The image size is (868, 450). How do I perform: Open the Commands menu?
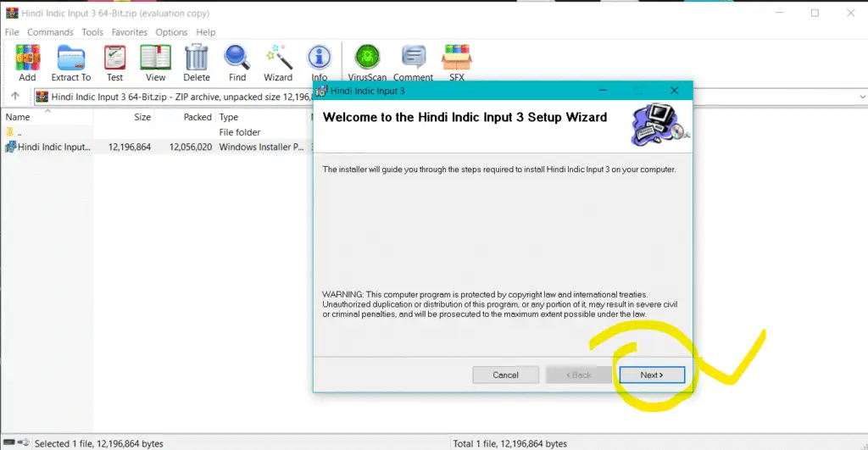point(50,32)
